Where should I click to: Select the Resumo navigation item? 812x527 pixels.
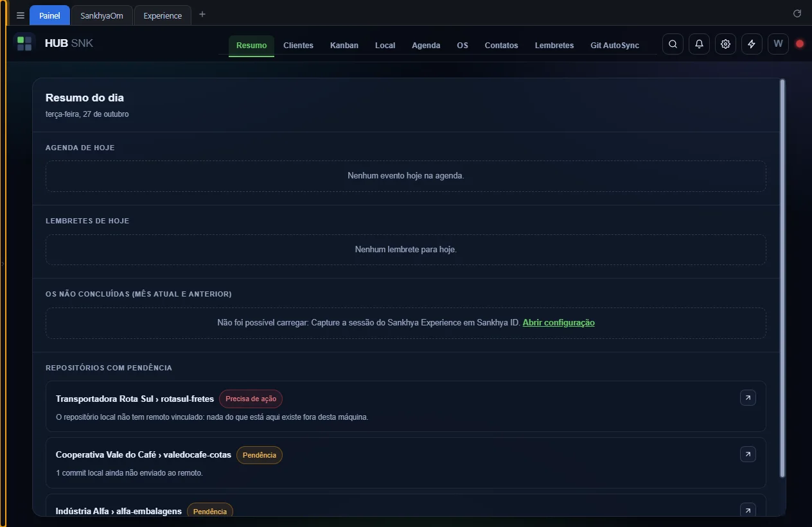pyautogui.click(x=251, y=46)
